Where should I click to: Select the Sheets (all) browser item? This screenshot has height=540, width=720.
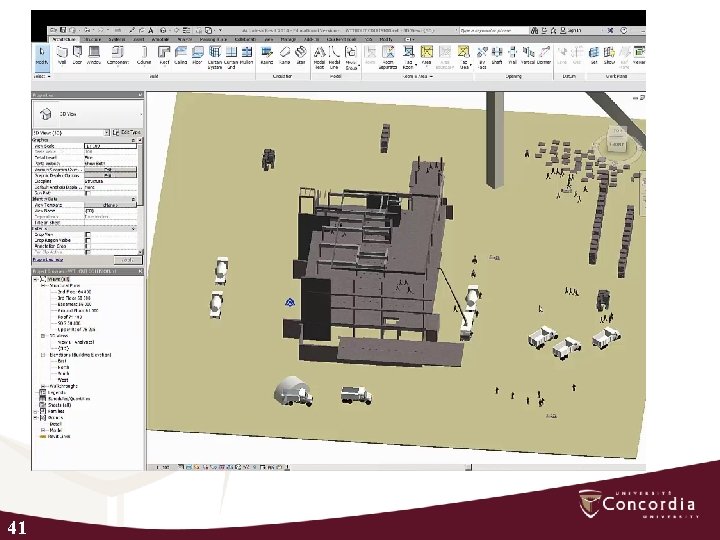(59, 405)
